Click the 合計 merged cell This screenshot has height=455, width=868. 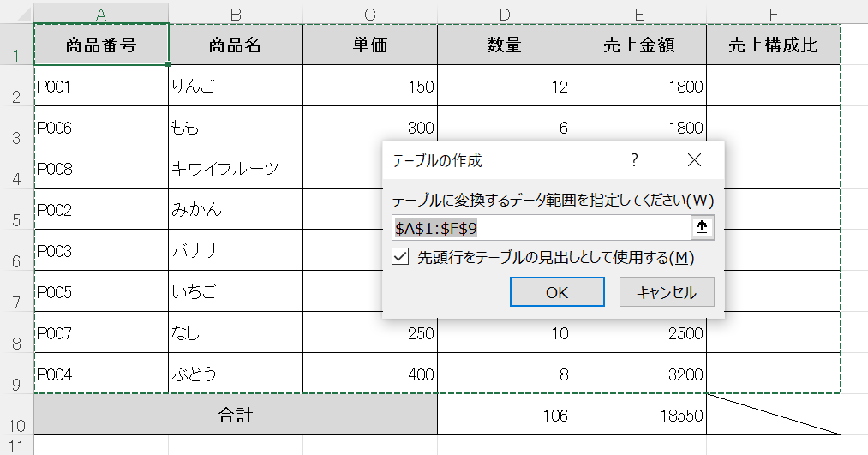pos(236,416)
